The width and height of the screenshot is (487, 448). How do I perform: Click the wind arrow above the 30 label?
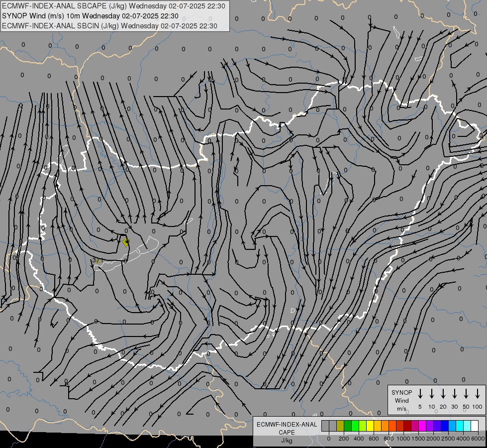(454, 393)
